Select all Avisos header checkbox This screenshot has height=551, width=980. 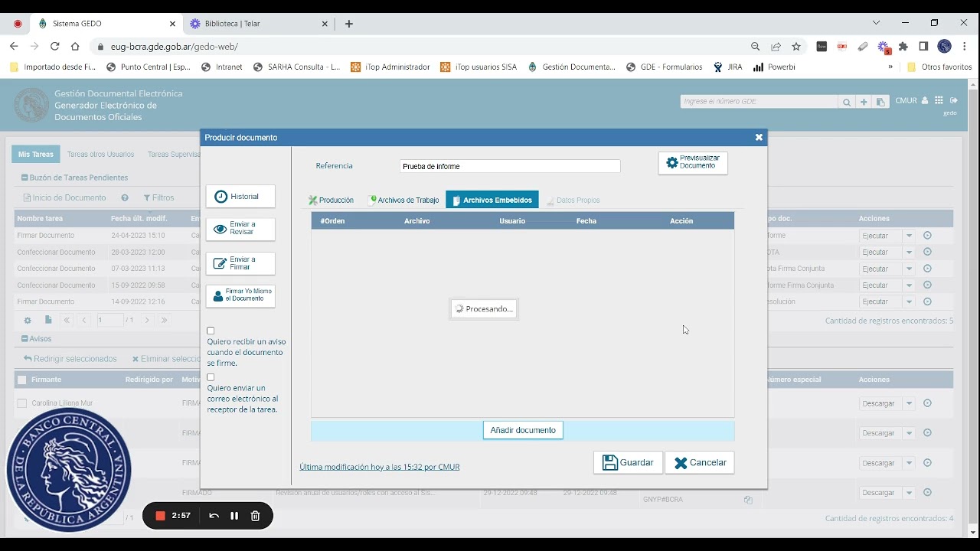[x=21, y=380]
